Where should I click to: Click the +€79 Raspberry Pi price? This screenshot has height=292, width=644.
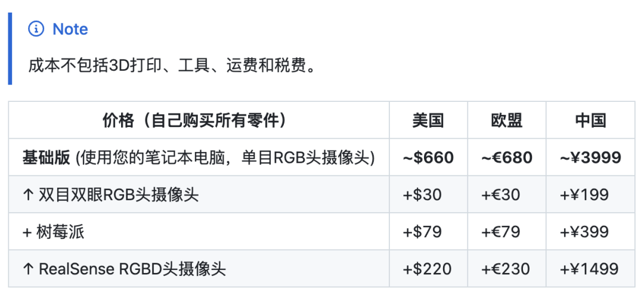(501, 232)
